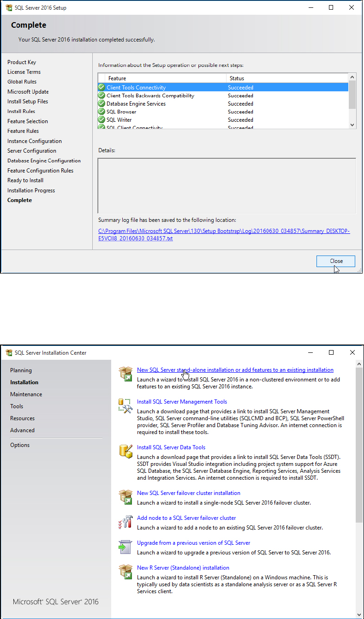
Task: Click New SQL Server failover cluster installation link
Action: [189, 493]
